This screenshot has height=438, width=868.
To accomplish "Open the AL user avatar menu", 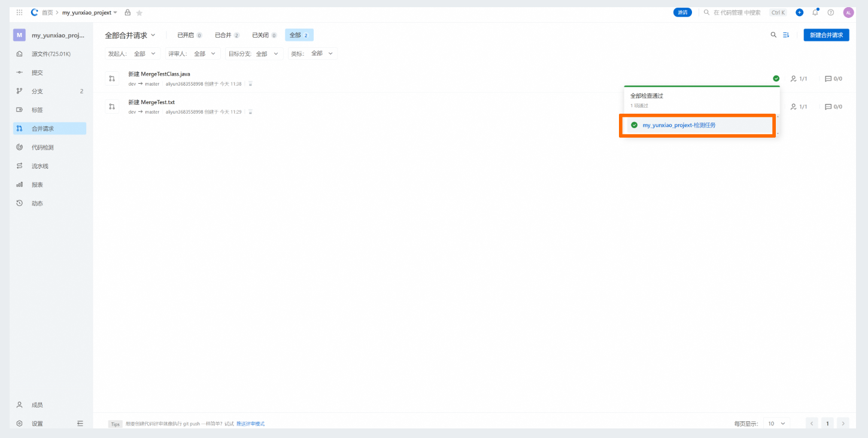I will (x=848, y=13).
